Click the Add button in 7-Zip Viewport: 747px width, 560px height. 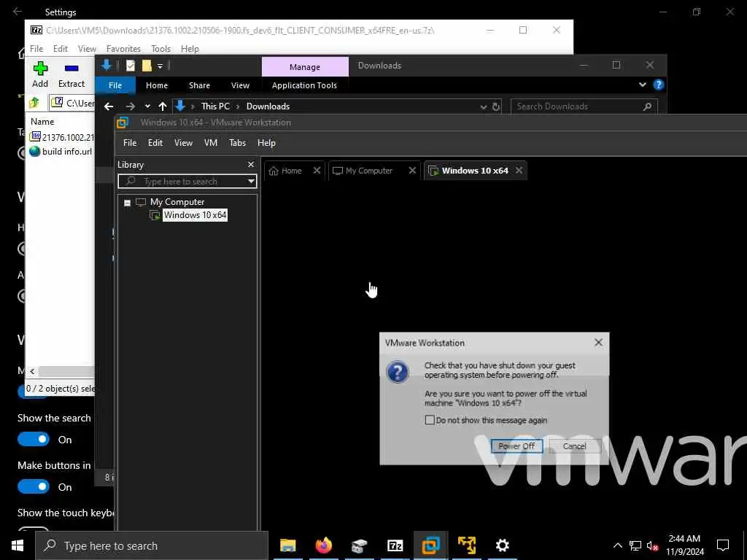pos(40,74)
